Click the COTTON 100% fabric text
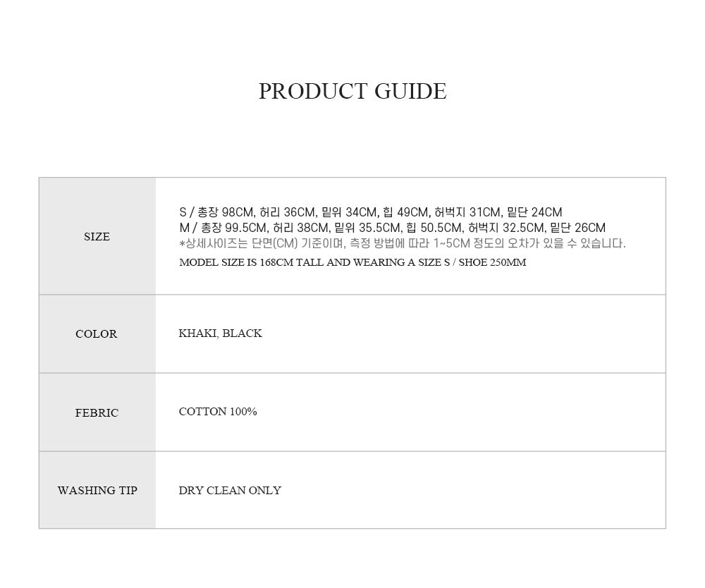 click(x=218, y=412)
